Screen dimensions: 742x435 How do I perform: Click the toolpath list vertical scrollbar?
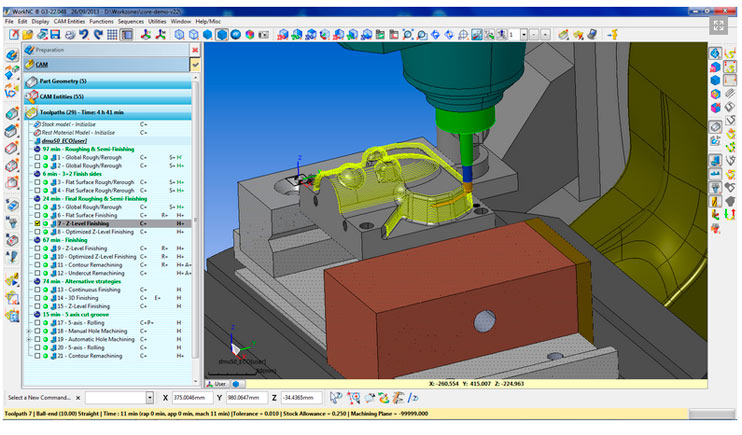pyautogui.click(x=195, y=227)
